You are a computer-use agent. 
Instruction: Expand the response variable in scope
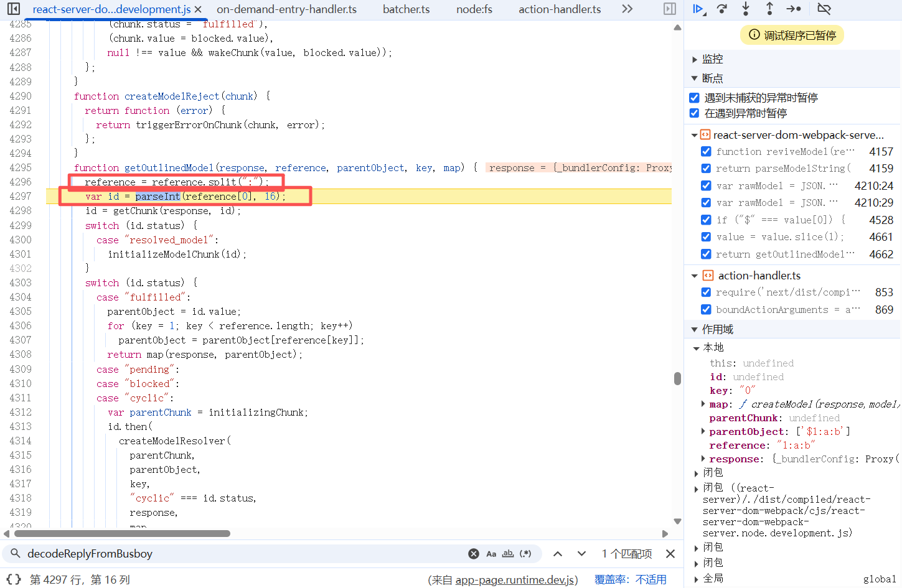[703, 459]
